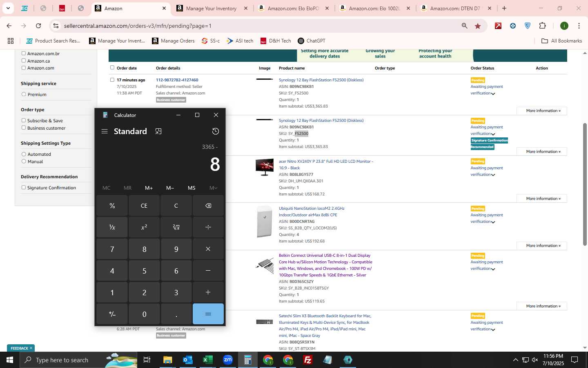Open Zoom from the taskbar
Image resolution: width=588 pixels, height=368 pixels.
228,360
